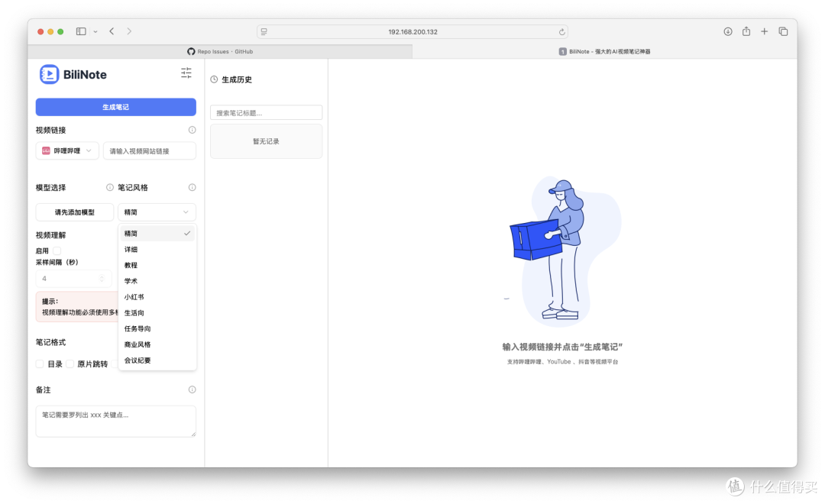This screenshot has height=504, width=825.
Task: Select 任务导向 option in style list
Action: click(x=157, y=328)
